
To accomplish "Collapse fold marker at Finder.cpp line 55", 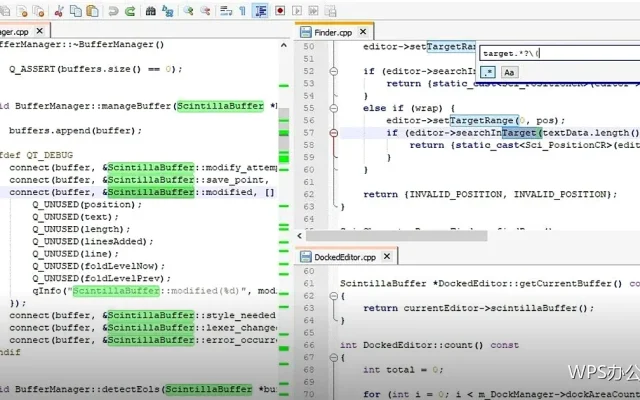I will pyautogui.click(x=333, y=108).
